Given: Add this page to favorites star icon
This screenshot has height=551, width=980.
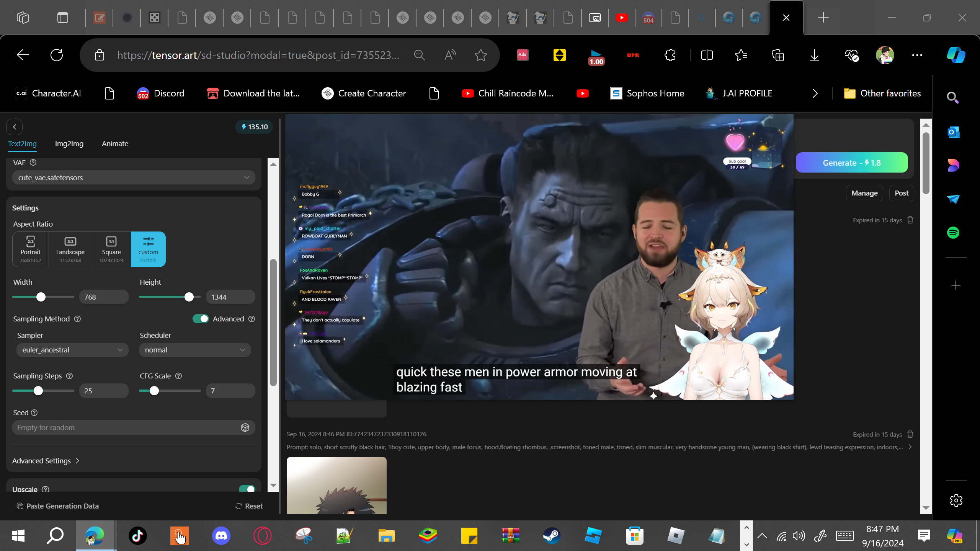Looking at the screenshot, I should point(480,55).
